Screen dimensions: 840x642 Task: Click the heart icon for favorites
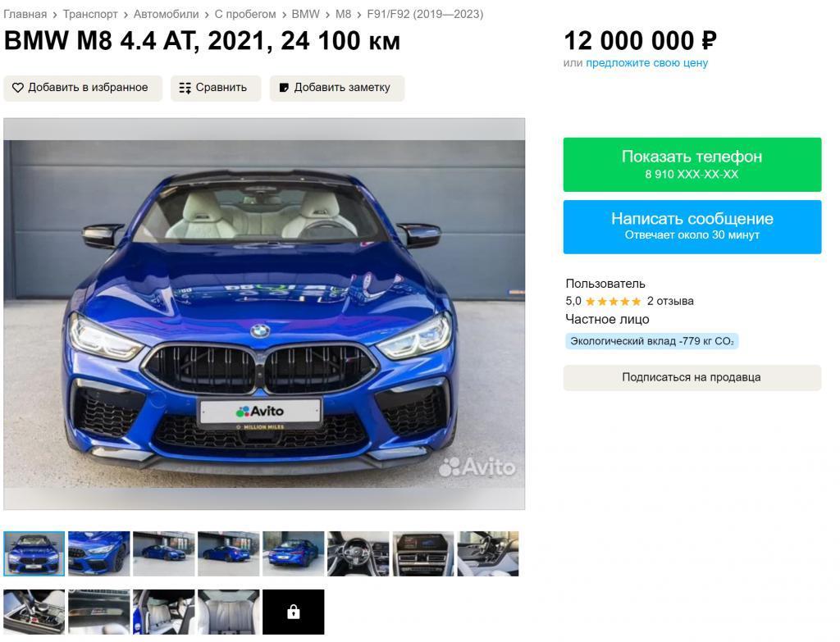tap(18, 88)
